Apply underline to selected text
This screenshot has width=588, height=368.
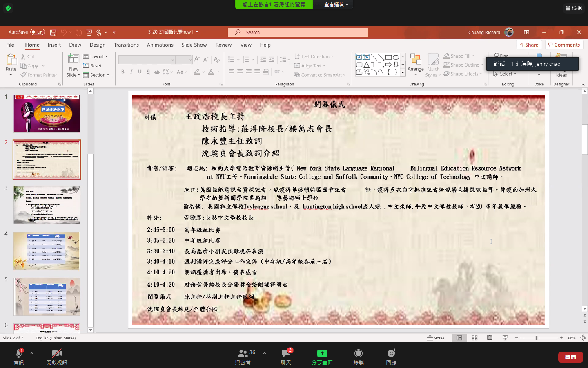[x=139, y=71]
